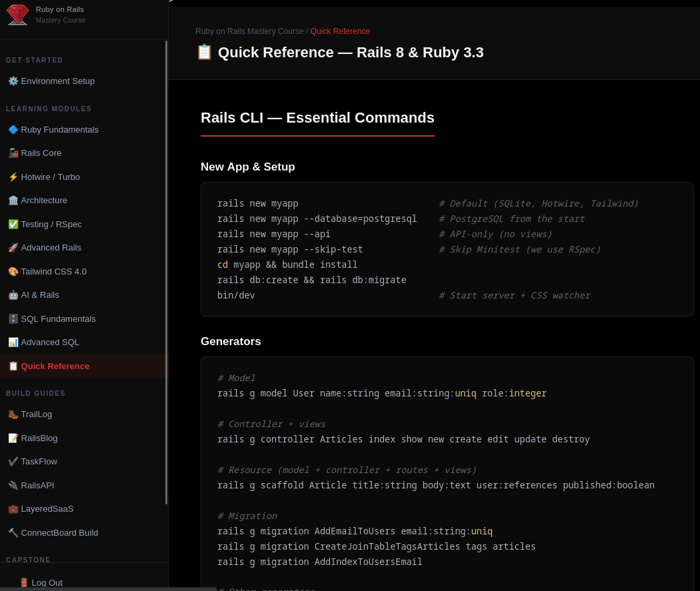Click the Log Out button

pos(41,583)
